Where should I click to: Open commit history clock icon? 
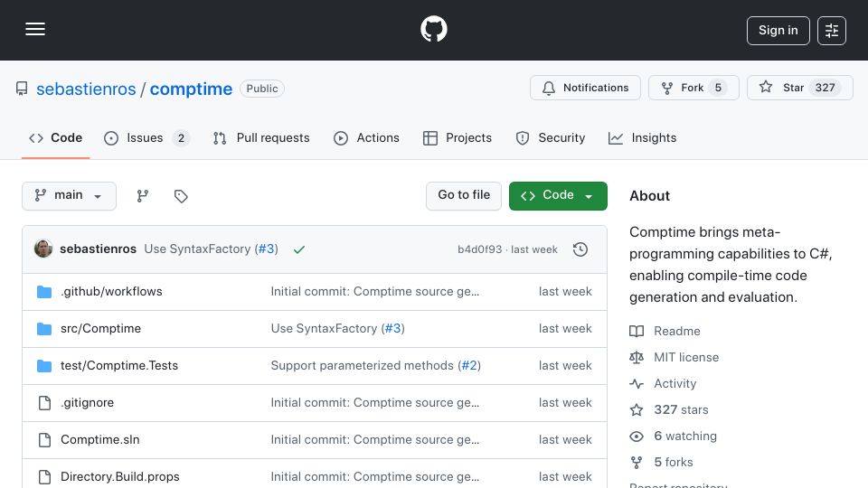(x=580, y=249)
